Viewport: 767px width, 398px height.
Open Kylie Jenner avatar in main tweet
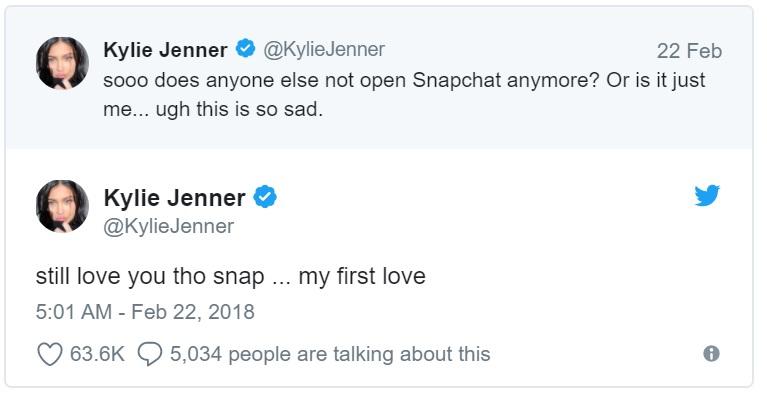tap(62, 206)
